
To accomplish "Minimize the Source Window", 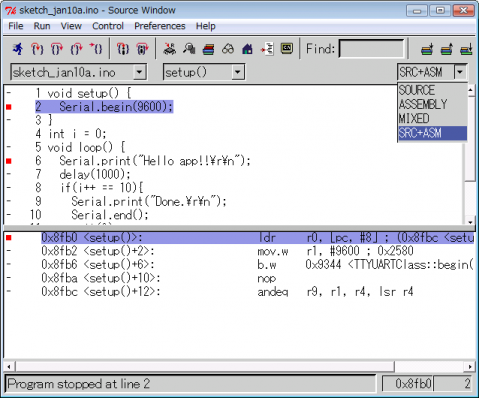I will coord(416,11).
